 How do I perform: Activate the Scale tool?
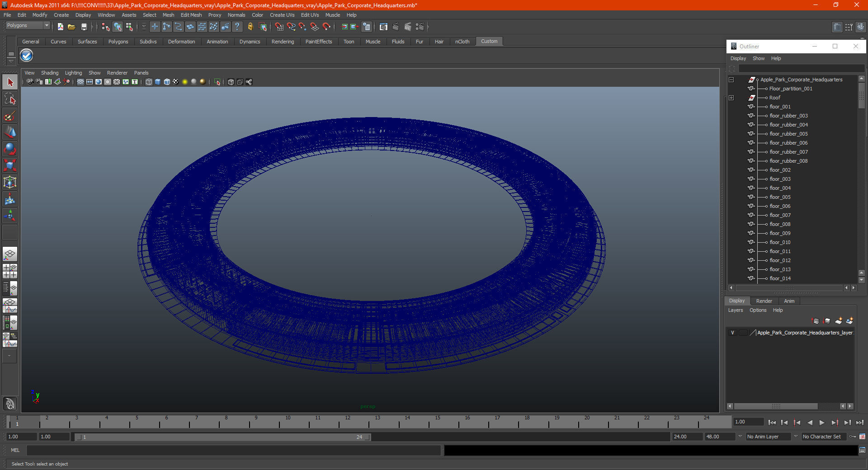10,165
